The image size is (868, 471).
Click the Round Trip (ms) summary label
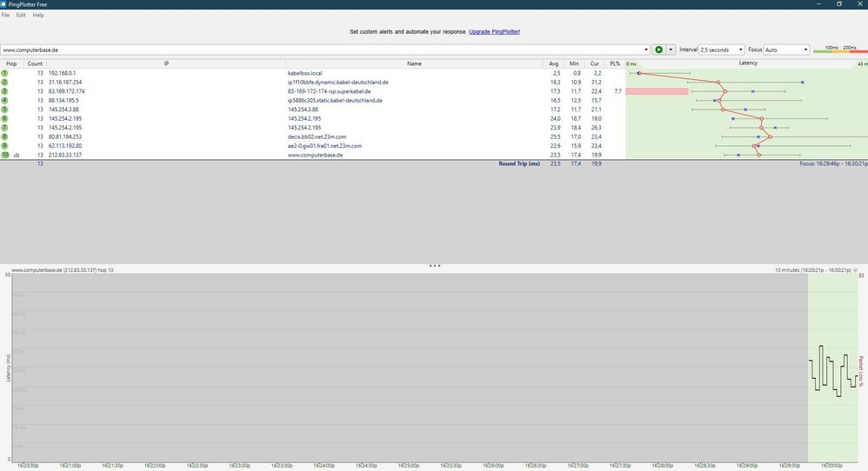[x=518, y=163]
